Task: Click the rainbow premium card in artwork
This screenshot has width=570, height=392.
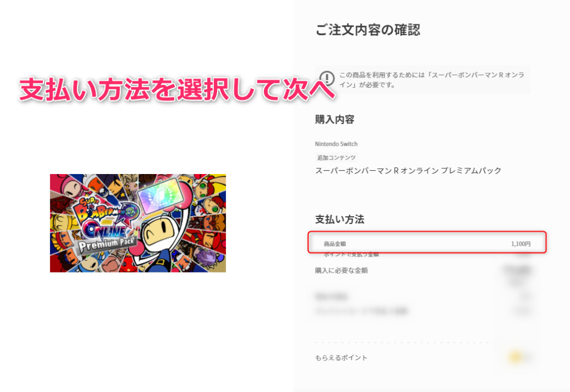Action: [159, 195]
